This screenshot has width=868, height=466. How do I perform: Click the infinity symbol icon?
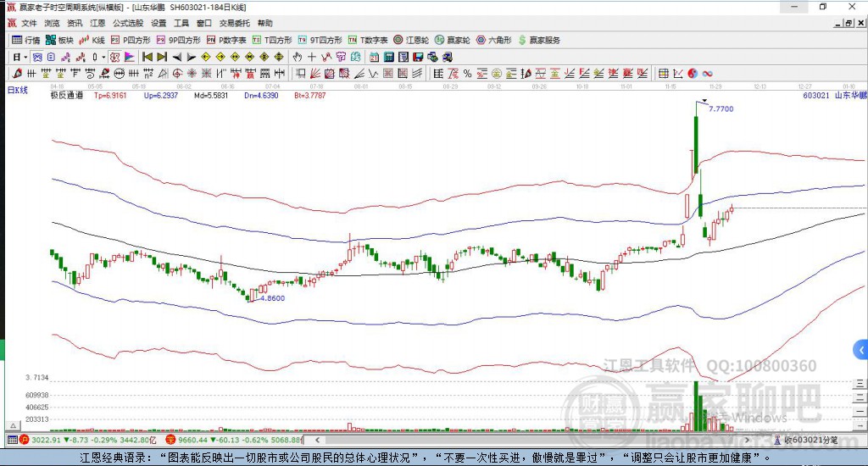pos(708,73)
